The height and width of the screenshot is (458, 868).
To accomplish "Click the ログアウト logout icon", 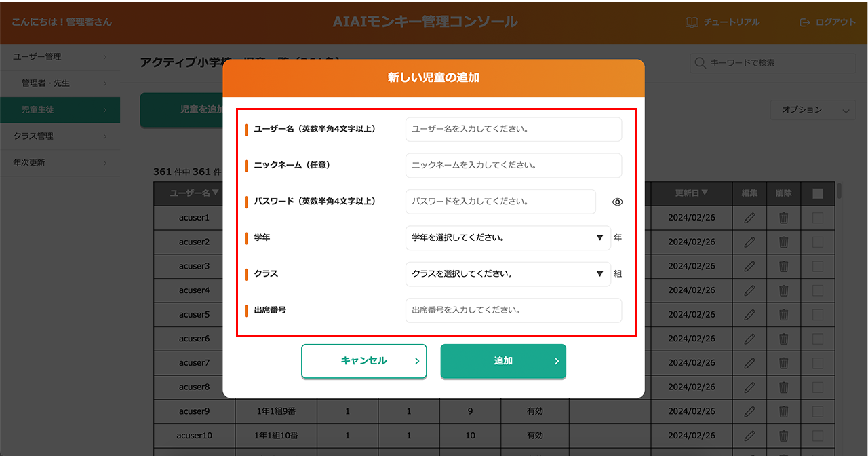I will click(805, 22).
